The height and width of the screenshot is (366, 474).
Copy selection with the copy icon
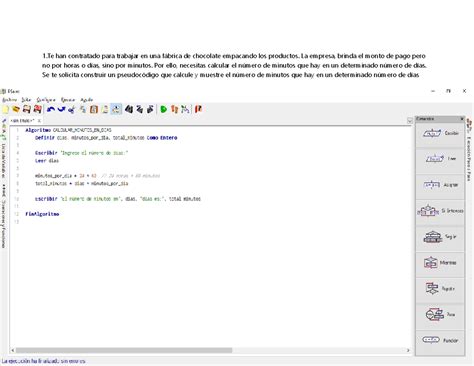point(83,109)
